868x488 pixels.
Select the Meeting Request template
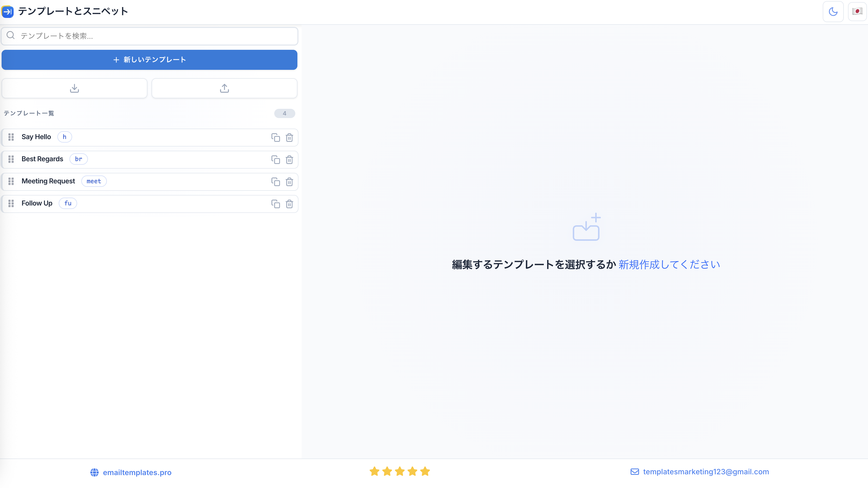pyautogui.click(x=48, y=181)
